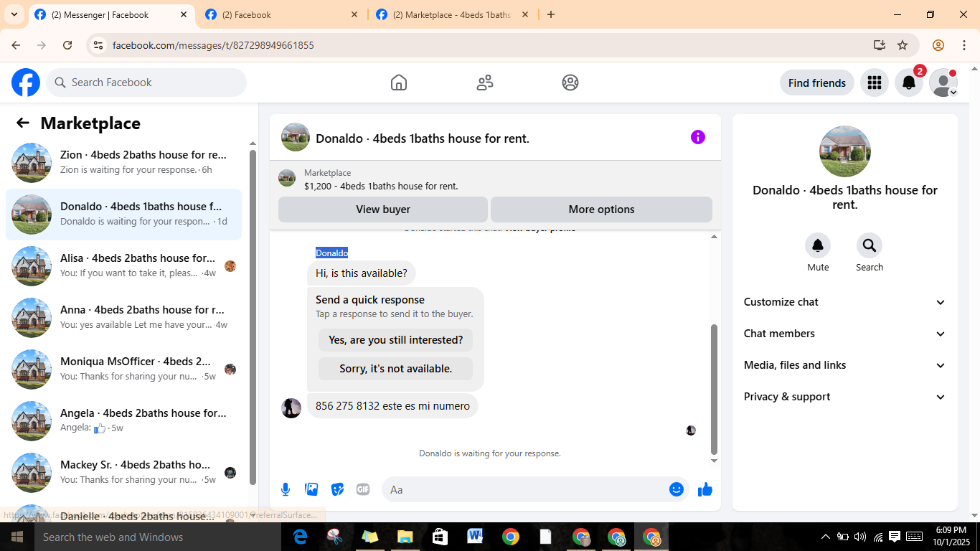Go to the Facebook Home icon
The image size is (980, 551).
click(399, 83)
